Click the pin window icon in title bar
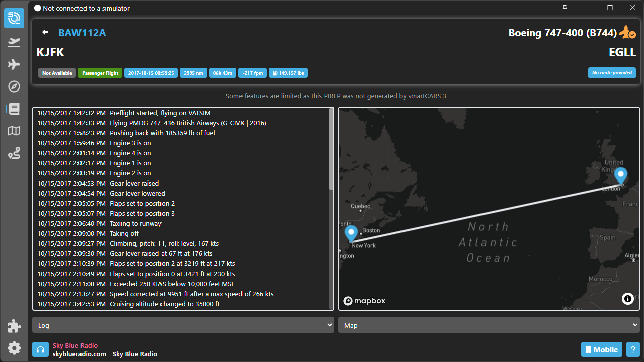 click(x=565, y=8)
